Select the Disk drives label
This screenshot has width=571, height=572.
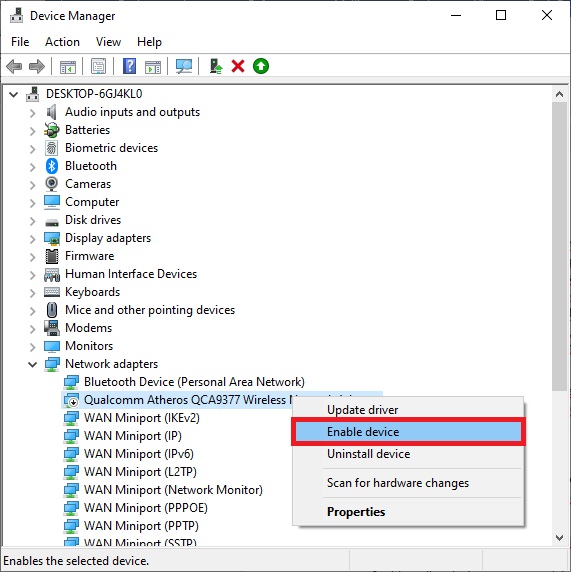point(93,220)
